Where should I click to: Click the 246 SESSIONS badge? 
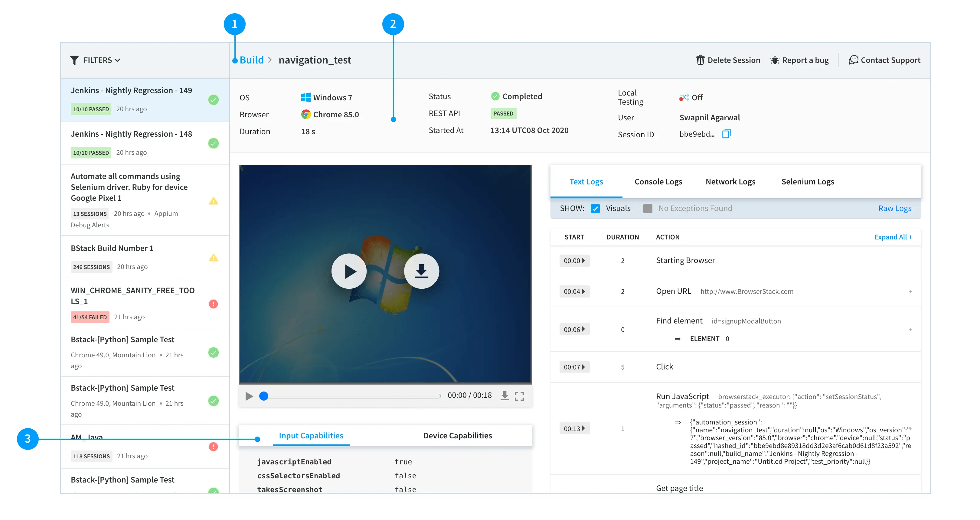91,267
